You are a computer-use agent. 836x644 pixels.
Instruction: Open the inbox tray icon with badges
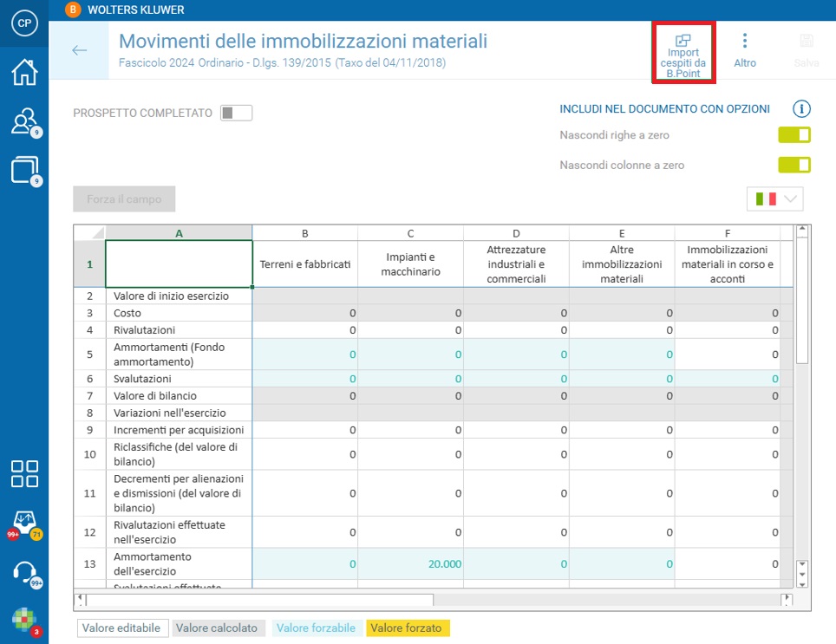(24, 524)
